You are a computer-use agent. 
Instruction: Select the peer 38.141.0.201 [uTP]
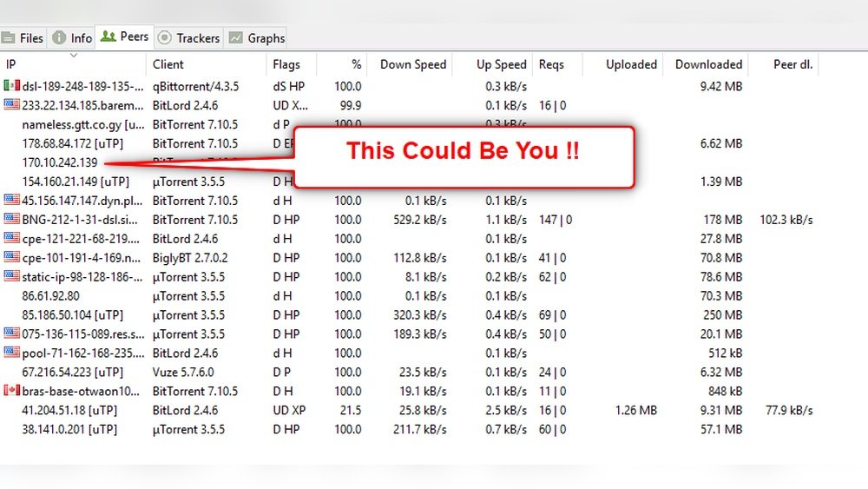tap(69, 429)
